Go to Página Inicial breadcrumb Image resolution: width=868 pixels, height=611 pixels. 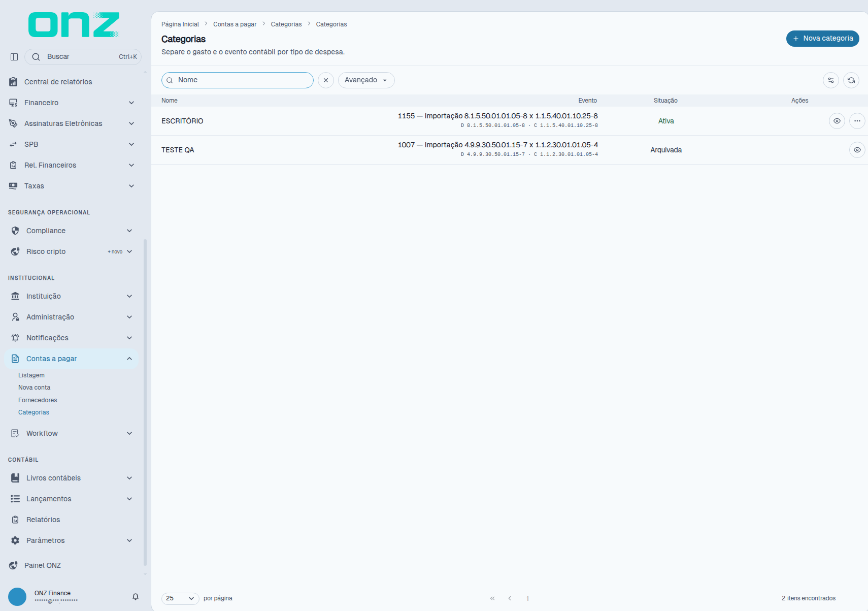point(180,24)
